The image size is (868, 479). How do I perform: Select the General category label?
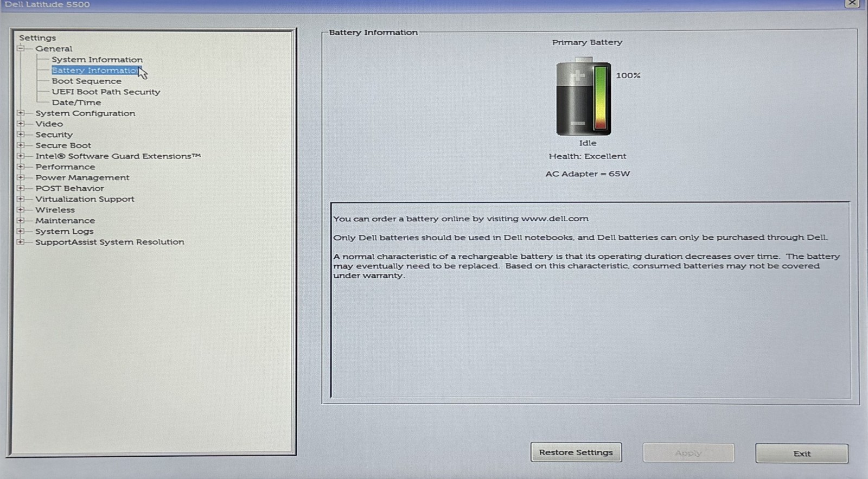tap(54, 49)
